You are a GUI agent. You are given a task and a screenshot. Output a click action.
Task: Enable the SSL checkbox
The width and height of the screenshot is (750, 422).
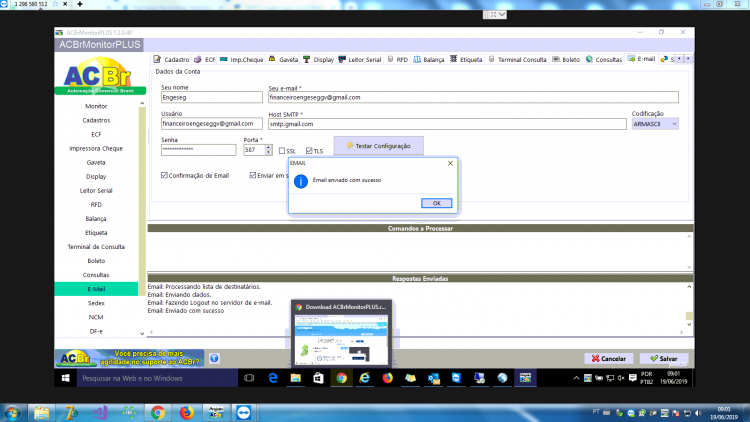coord(282,151)
